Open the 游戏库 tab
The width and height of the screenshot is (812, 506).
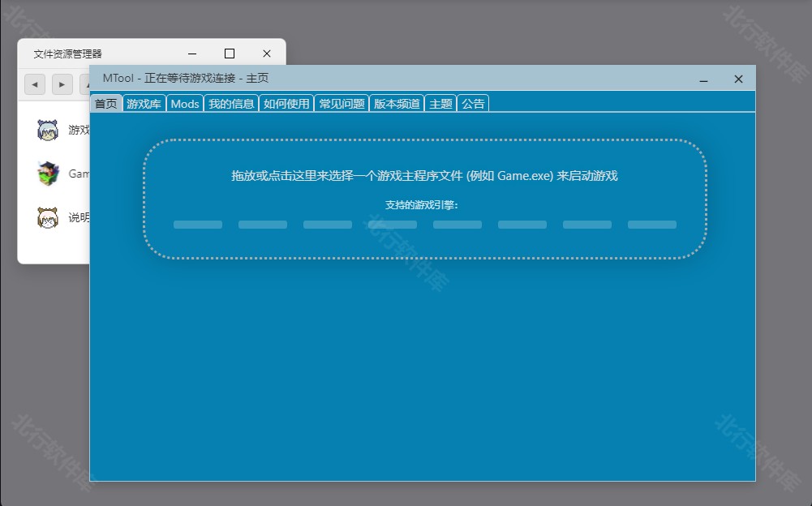click(x=144, y=104)
